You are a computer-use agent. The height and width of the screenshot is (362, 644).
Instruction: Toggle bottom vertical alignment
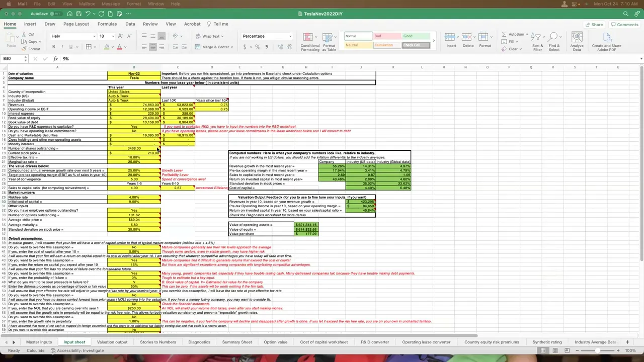pyautogui.click(x=162, y=36)
